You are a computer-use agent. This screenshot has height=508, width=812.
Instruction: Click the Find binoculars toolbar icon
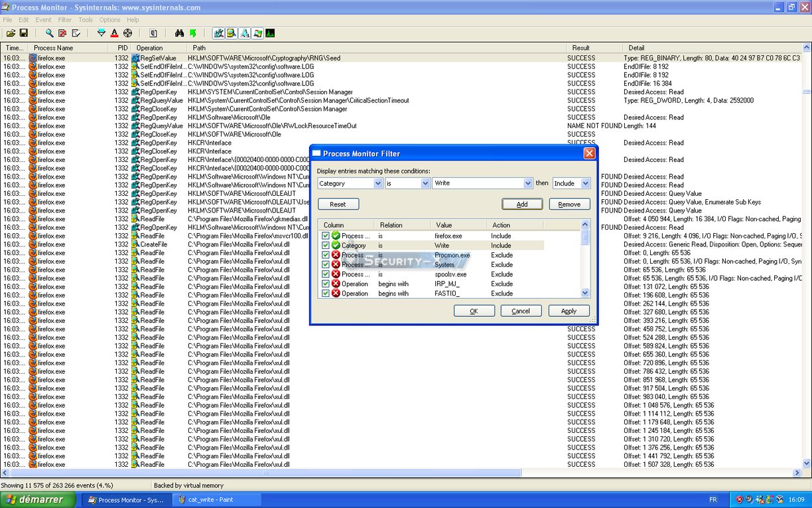click(179, 33)
